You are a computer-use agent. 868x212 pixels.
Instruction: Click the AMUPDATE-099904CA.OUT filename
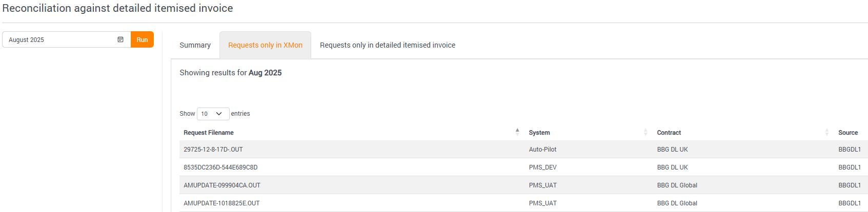click(x=222, y=185)
